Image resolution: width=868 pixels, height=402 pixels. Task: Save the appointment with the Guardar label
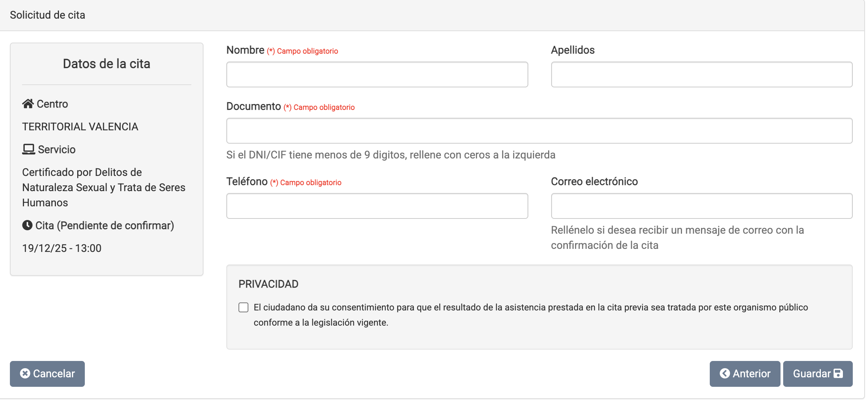pos(811,374)
